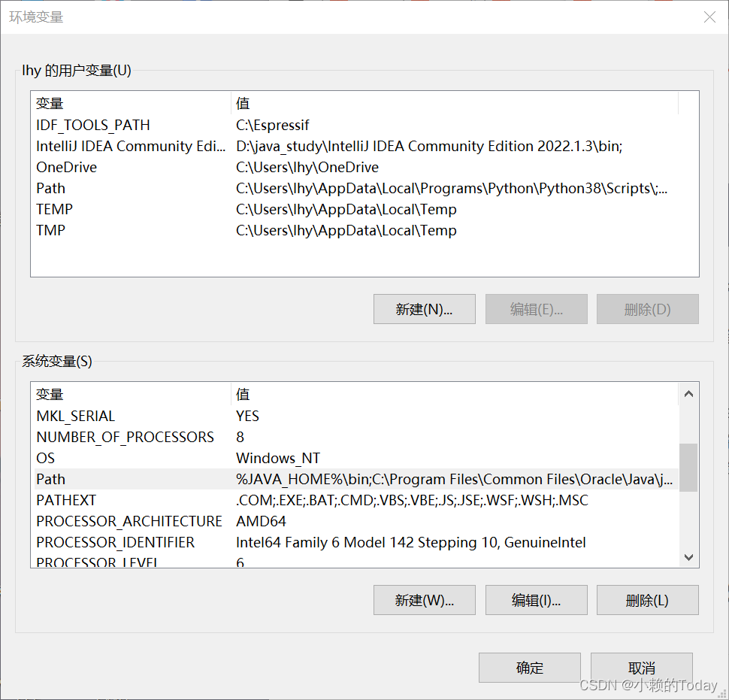Screen dimensions: 729x700
Task: Click 确定 to confirm changes
Action: coord(529,668)
